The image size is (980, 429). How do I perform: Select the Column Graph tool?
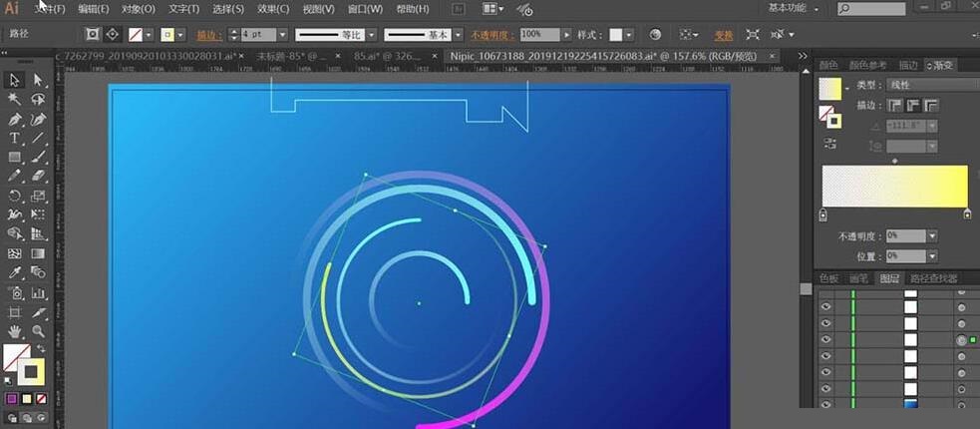point(38,292)
